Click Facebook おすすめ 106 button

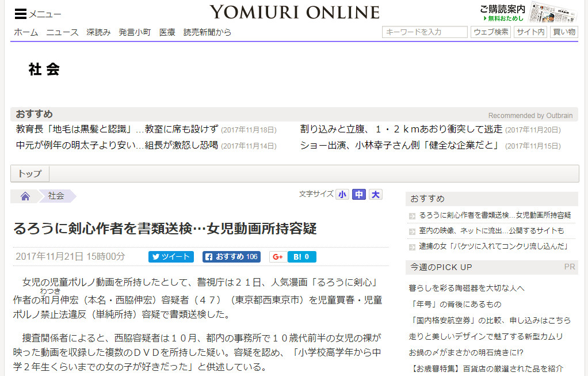click(231, 257)
